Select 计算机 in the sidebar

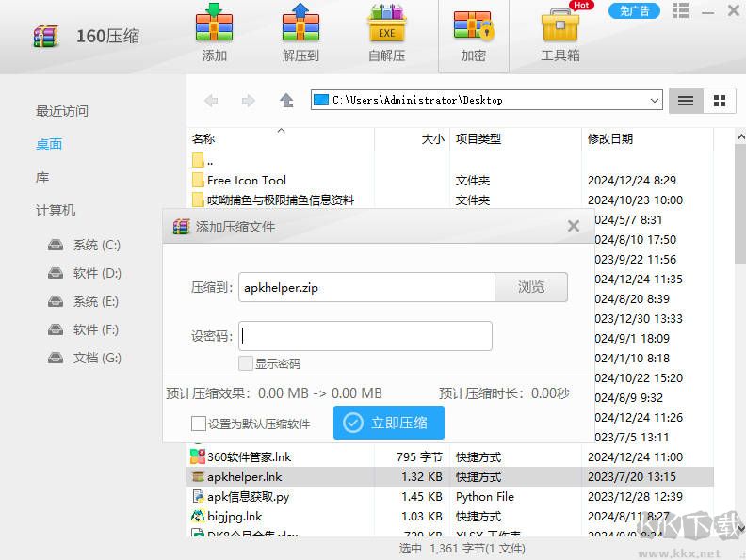pyautogui.click(x=56, y=210)
